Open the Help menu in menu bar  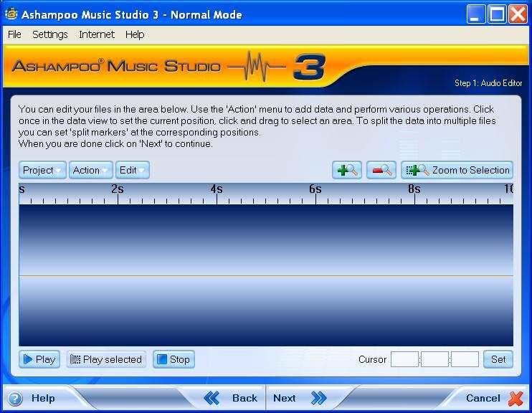[135, 34]
